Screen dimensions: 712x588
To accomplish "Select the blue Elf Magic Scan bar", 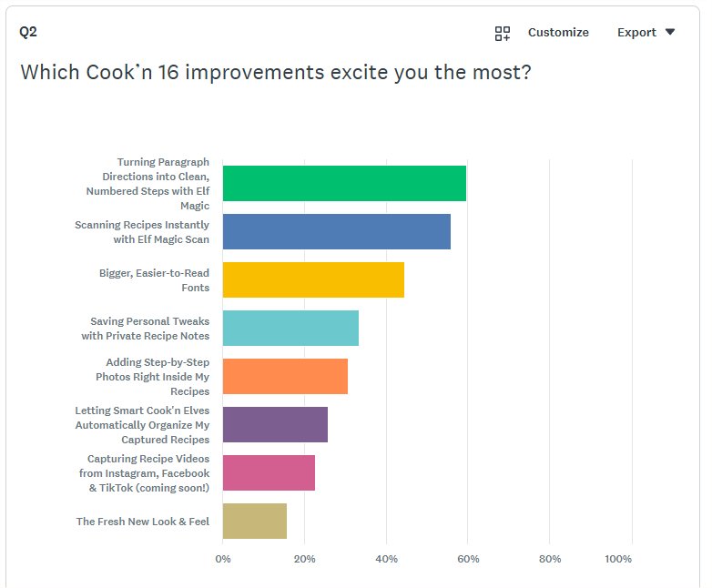I will pos(336,231).
